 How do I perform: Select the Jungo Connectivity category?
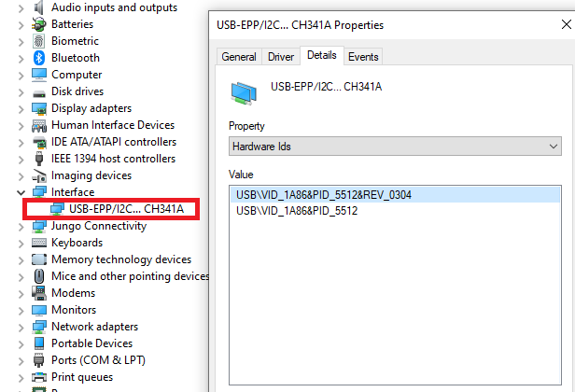(x=99, y=226)
